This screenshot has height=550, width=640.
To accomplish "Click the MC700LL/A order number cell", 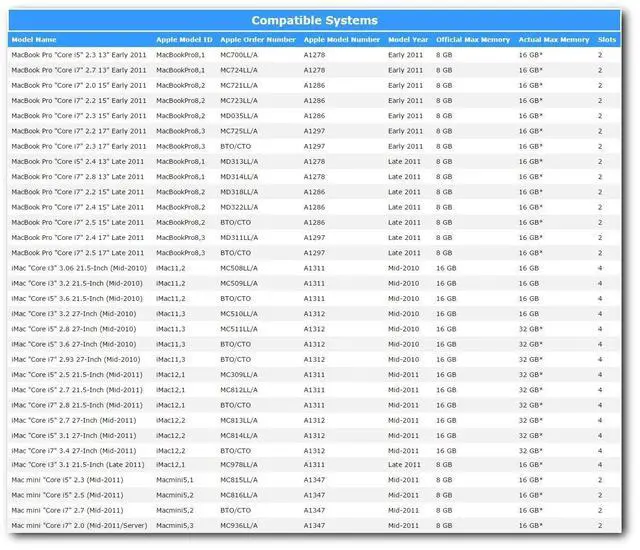I will coord(240,55).
